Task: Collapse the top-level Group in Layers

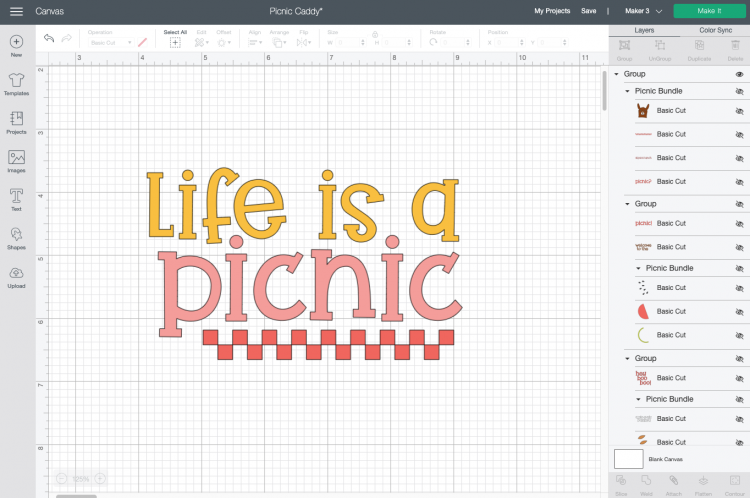Action: [x=617, y=74]
